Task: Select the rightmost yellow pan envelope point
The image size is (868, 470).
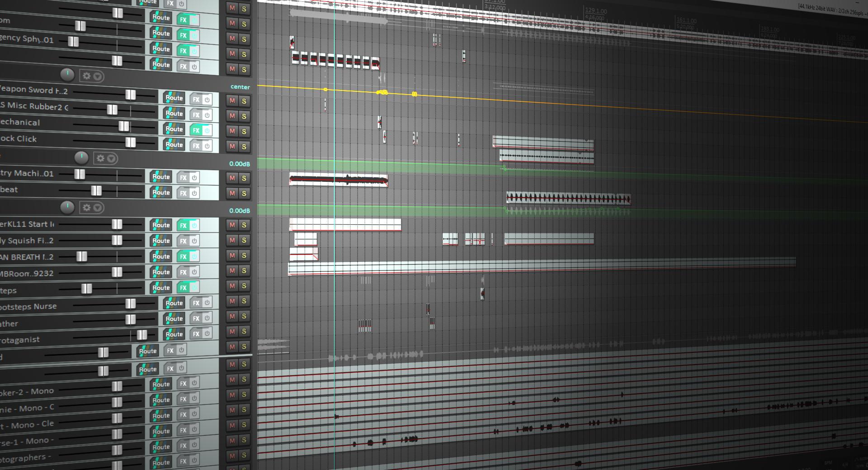Action: 414,94
